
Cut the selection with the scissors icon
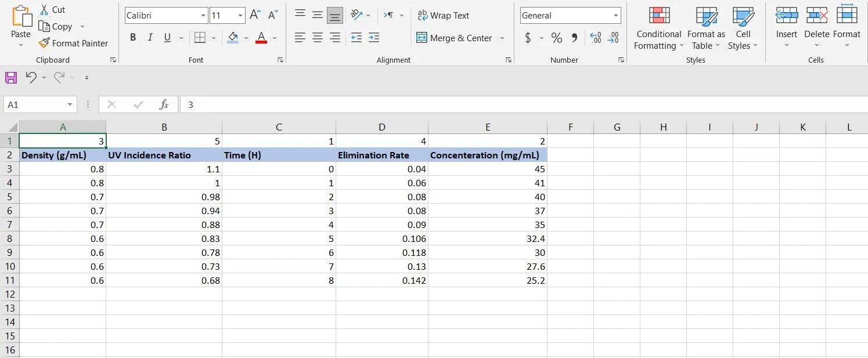point(45,10)
